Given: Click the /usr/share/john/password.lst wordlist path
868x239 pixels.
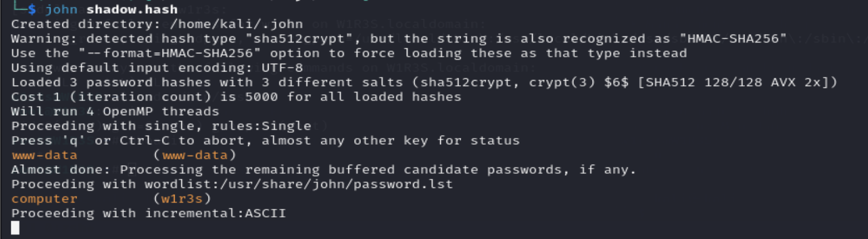Looking at the screenshot, I should click(x=314, y=184).
